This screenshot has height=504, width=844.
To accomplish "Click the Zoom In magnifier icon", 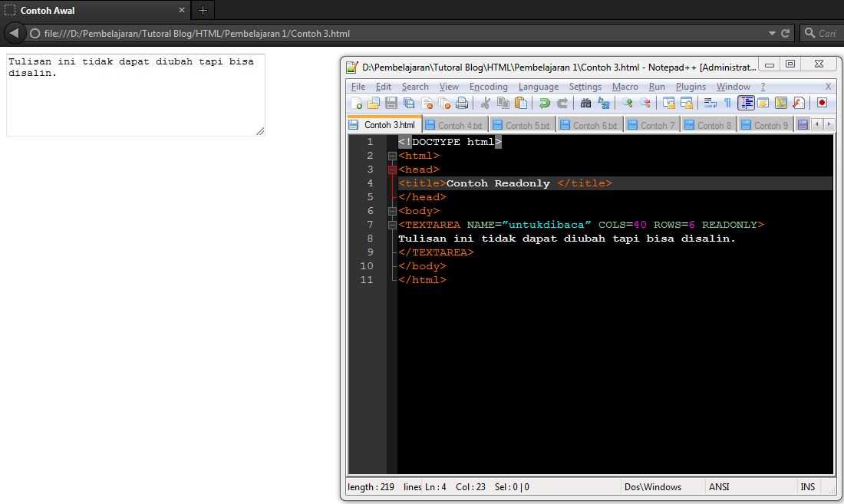I will [x=627, y=104].
